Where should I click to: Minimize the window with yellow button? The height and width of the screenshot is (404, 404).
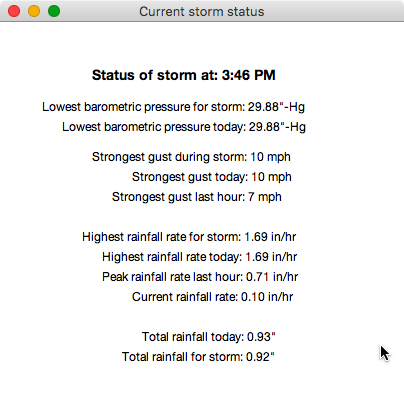point(34,11)
